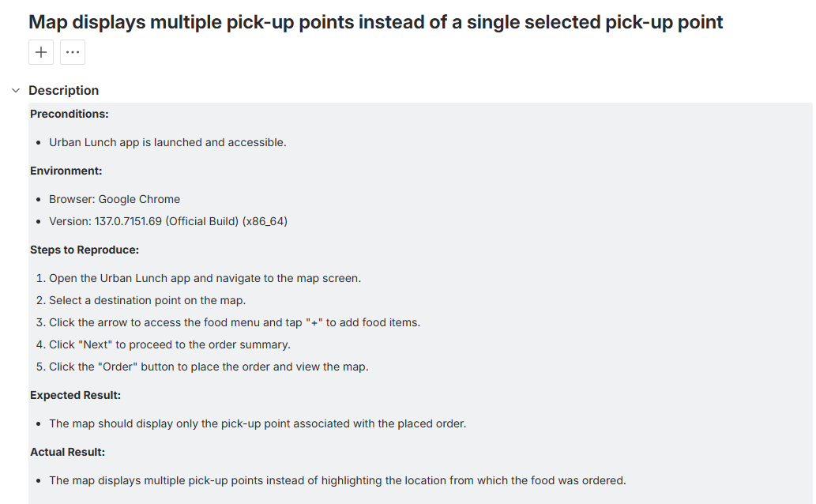Click the Steps to Reproduce heading
This screenshot has width=816, height=504.
85,250
